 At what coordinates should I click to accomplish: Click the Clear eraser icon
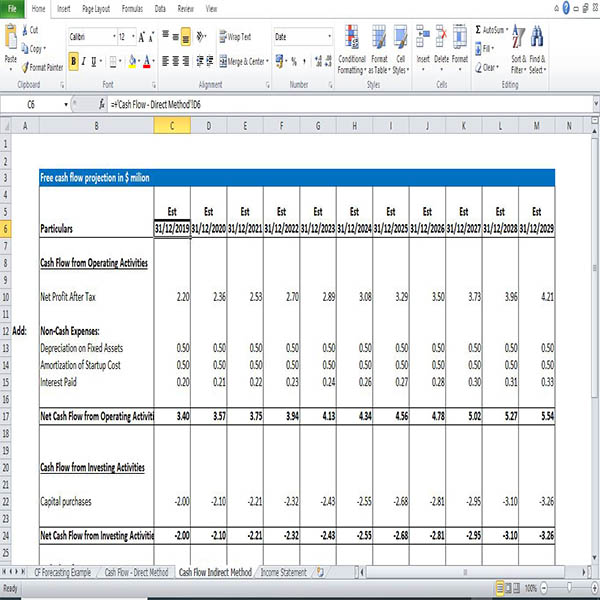click(x=478, y=68)
